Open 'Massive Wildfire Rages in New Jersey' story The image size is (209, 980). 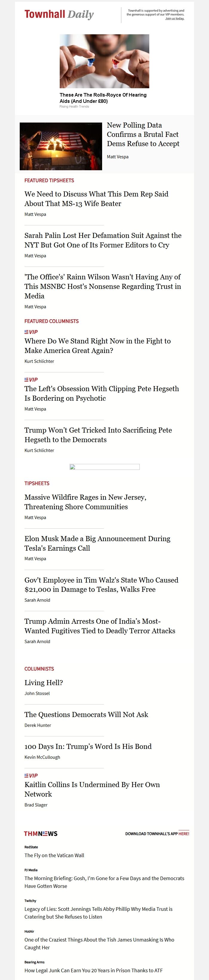pyautogui.click(x=85, y=502)
